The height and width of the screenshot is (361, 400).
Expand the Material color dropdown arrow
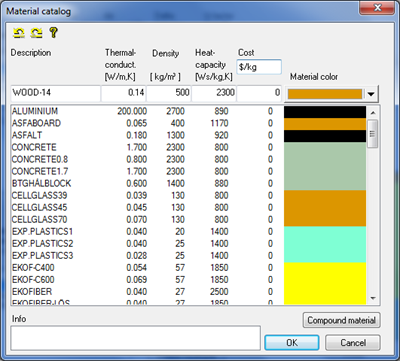pyautogui.click(x=371, y=94)
